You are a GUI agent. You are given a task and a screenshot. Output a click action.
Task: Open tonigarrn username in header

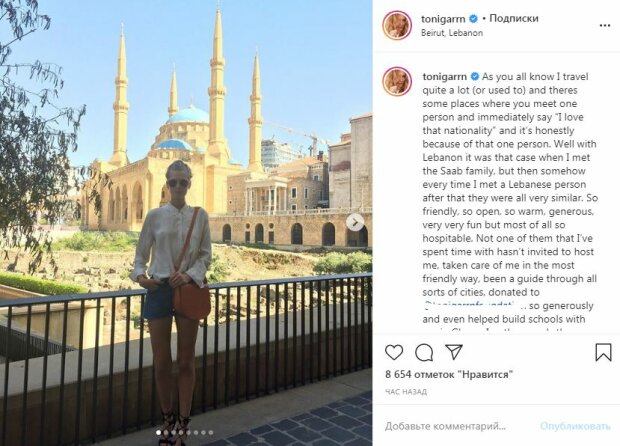tap(443, 19)
